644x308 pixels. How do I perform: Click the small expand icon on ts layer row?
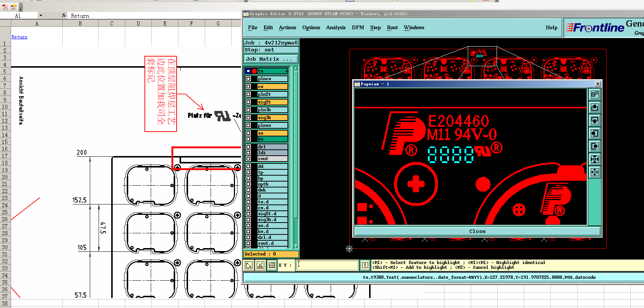286,71
